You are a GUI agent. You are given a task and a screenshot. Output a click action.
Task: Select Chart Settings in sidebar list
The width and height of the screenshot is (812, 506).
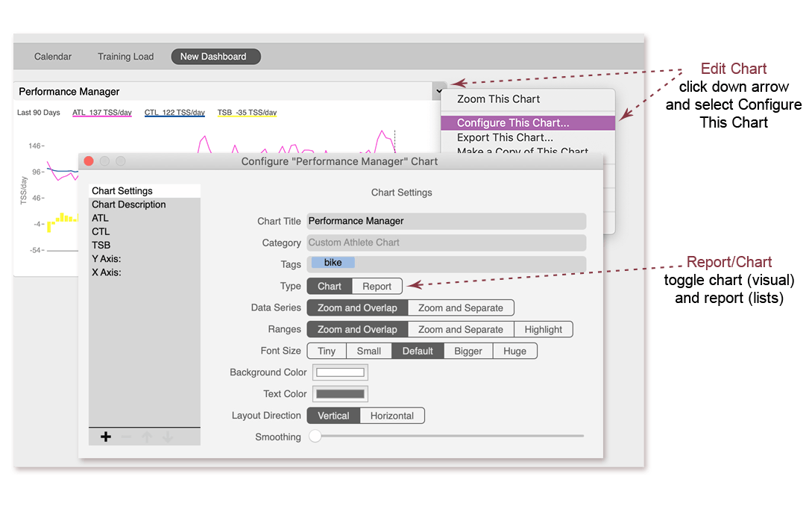point(145,191)
